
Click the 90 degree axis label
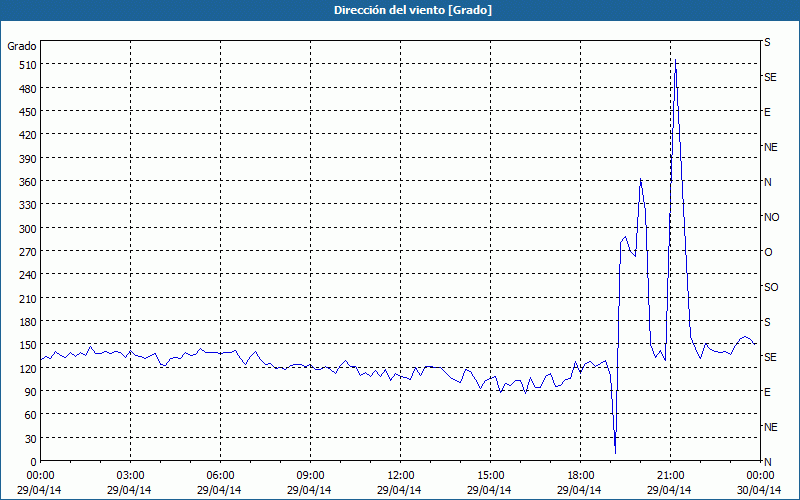30,392
